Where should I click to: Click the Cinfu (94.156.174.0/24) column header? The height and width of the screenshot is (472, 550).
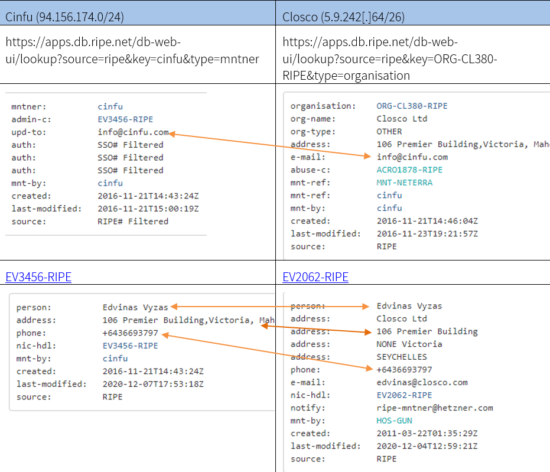(x=65, y=17)
